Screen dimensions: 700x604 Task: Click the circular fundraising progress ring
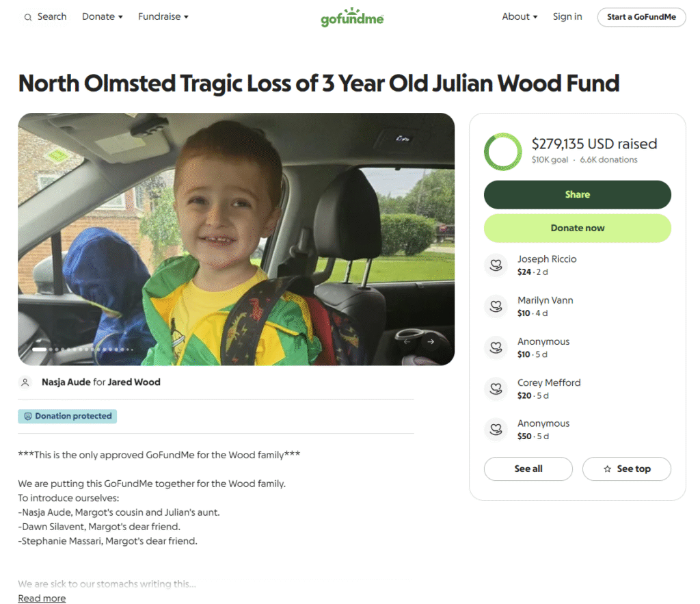click(502, 151)
